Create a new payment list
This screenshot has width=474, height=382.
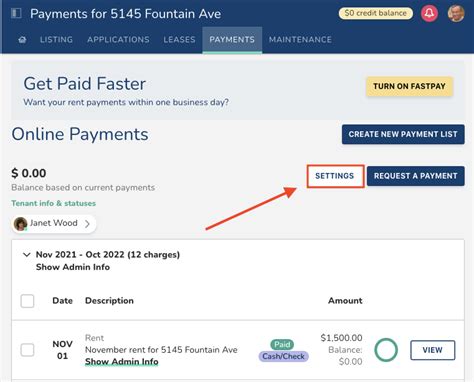pyautogui.click(x=403, y=134)
